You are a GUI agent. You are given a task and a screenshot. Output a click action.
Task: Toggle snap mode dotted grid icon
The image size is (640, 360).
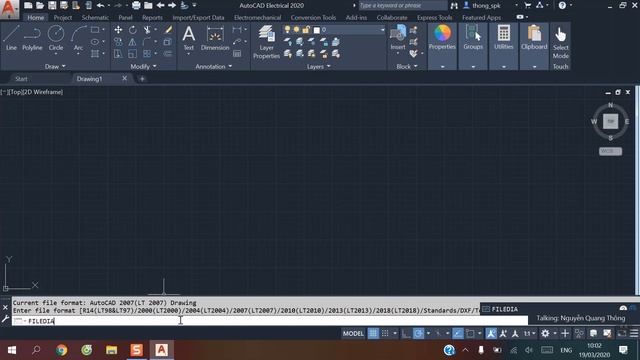tap(385, 333)
